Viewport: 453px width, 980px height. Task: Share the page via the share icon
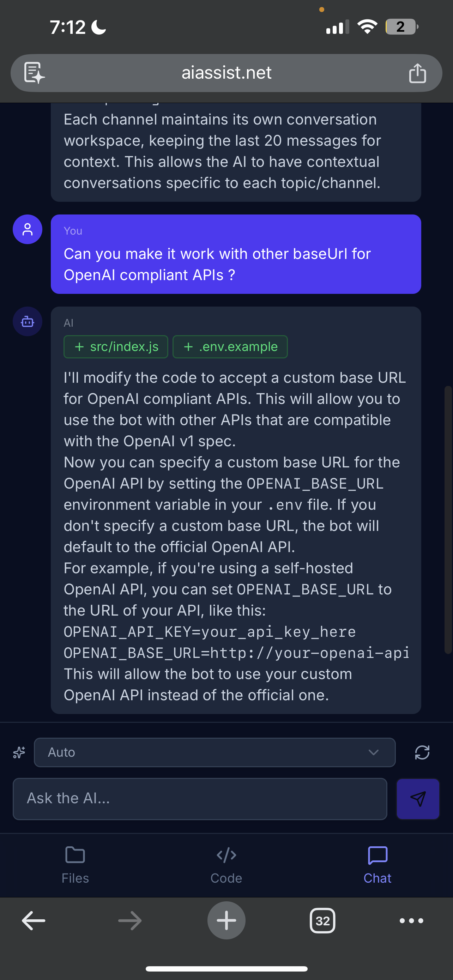tap(417, 73)
